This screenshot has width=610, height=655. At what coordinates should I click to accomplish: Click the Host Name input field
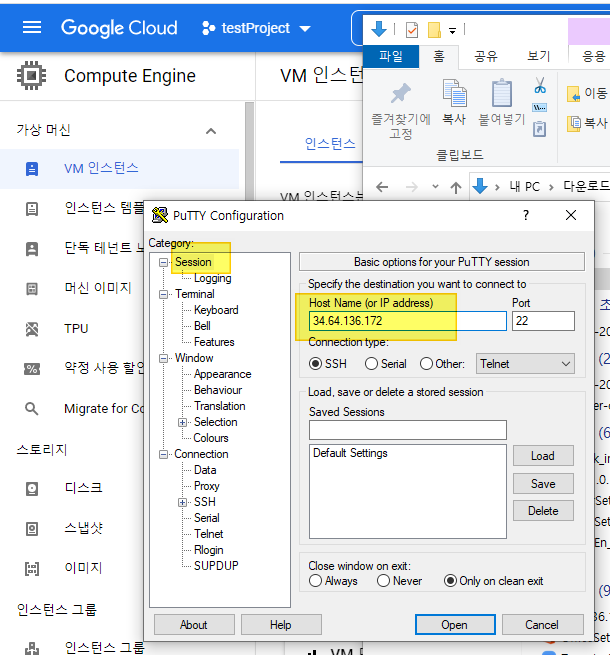pos(408,321)
